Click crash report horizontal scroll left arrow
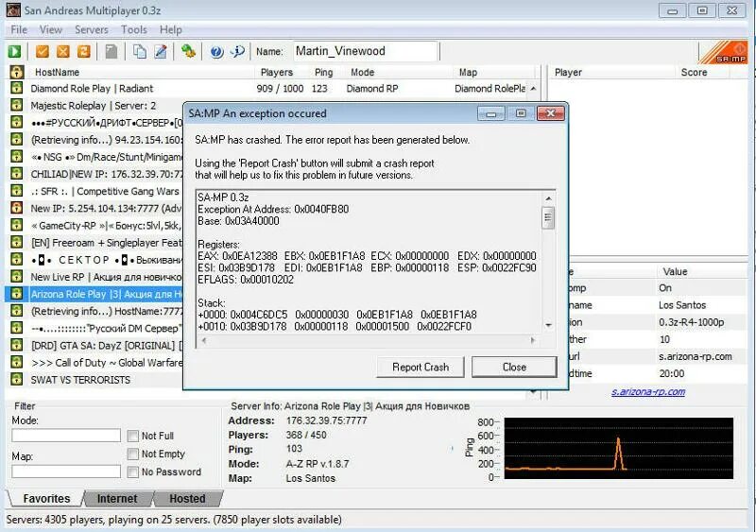 [x=204, y=340]
